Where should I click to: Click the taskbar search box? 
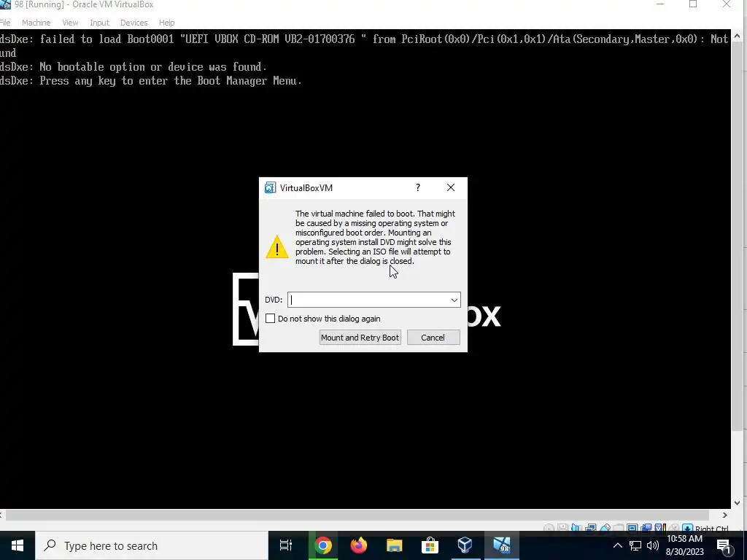coord(152,545)
